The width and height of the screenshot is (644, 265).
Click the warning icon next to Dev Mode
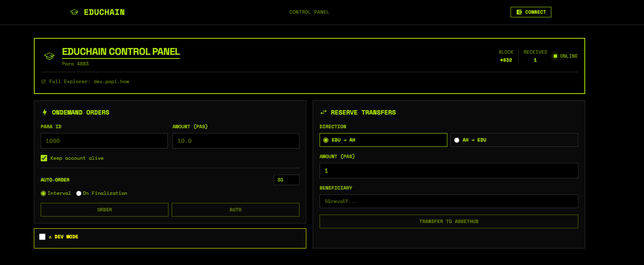pyautogui.click(x=50, y=237)
